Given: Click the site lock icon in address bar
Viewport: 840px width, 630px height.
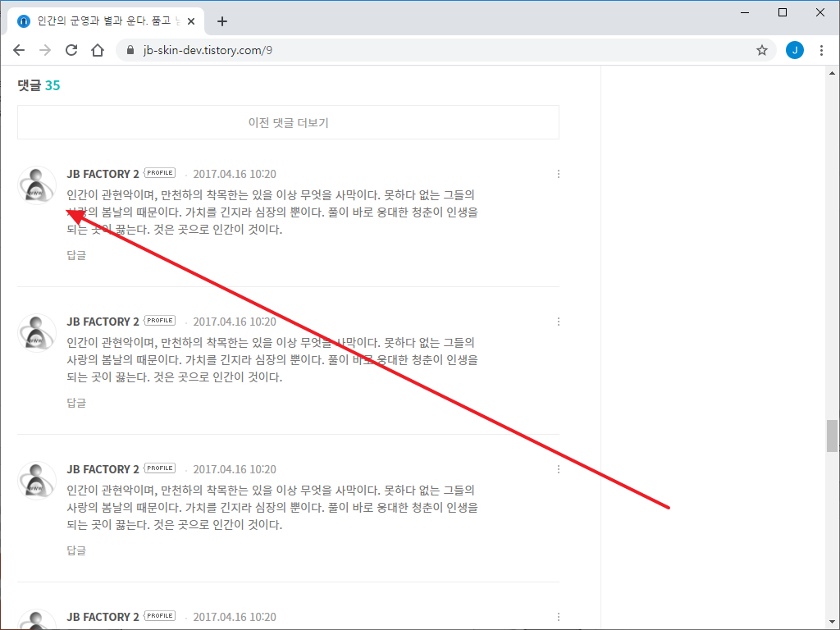Looking at the screenshot, I should [130, 50].
